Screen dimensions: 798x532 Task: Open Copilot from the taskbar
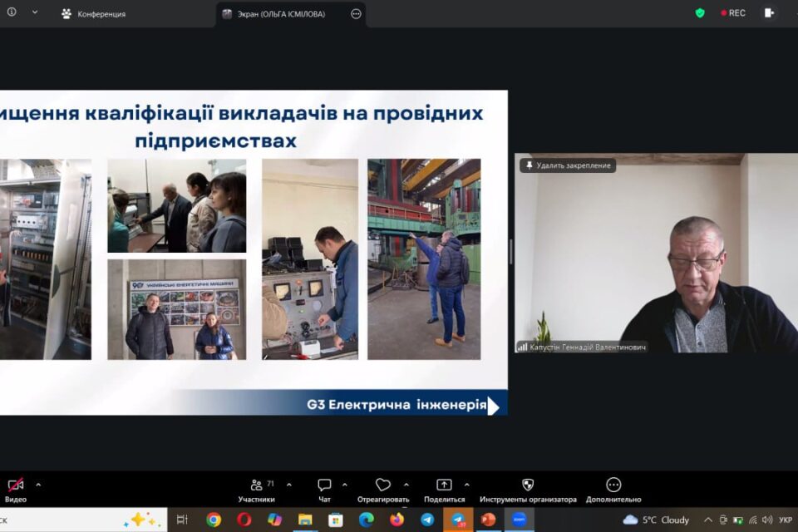275,520
